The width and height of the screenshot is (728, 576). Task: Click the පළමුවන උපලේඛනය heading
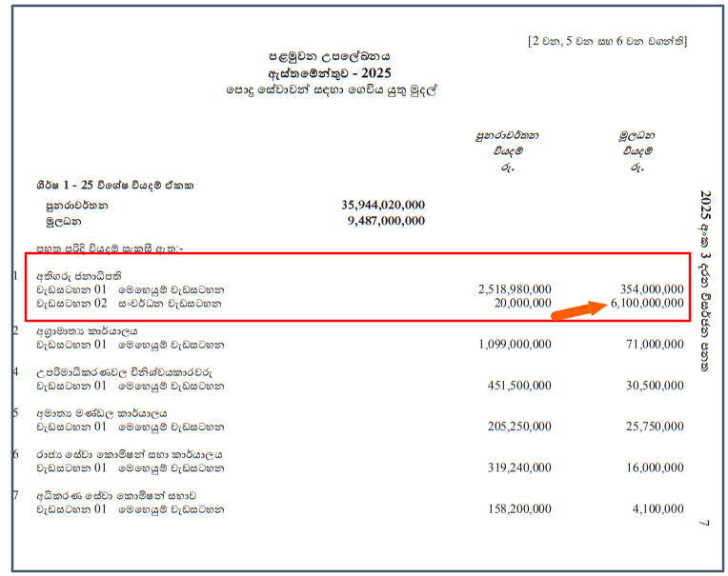click(x=329, y=57)
